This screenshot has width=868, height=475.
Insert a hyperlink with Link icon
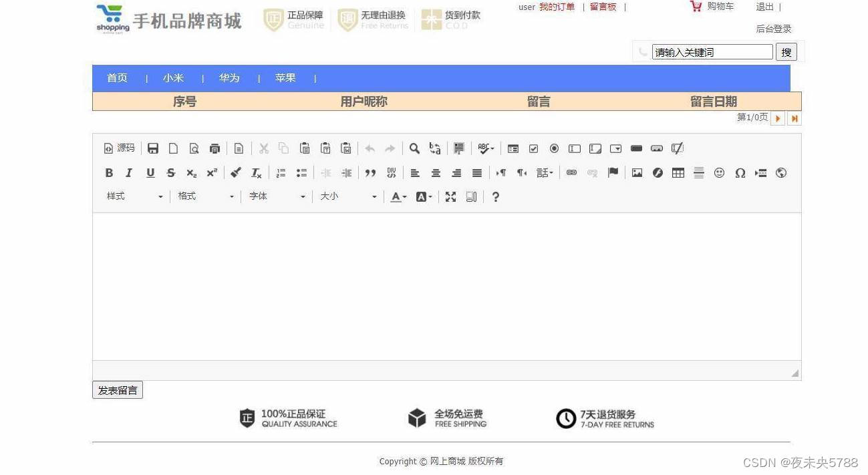[x=571, y=173]
